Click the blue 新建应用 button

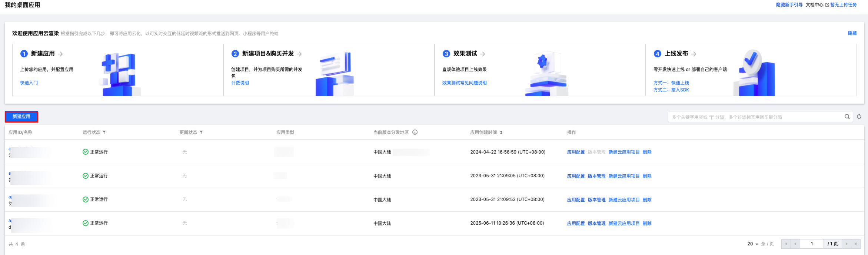[21, 117]
